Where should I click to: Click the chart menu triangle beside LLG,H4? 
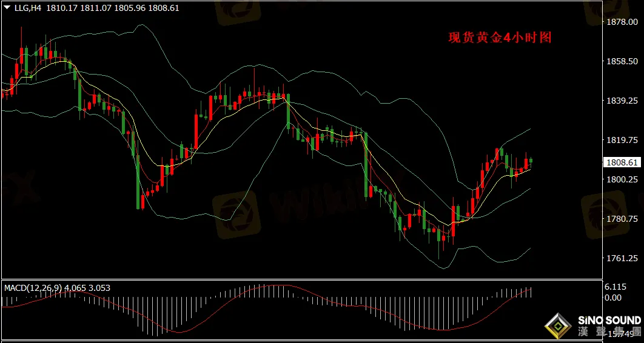click(7, 8)
